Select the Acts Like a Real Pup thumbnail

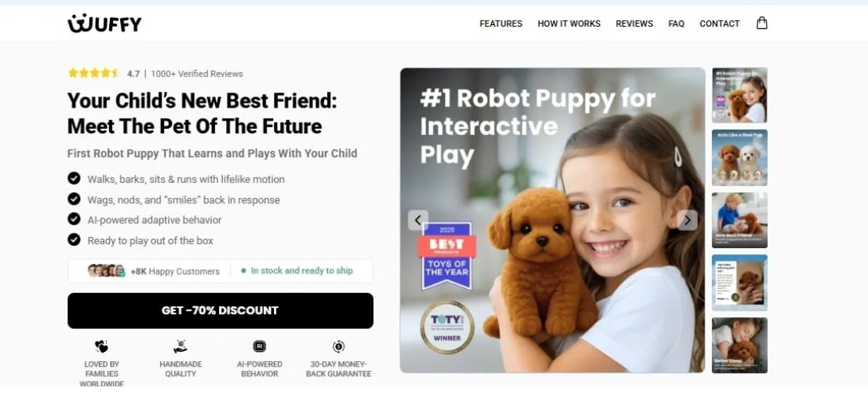pyautogui.click(x=739, y=158)
